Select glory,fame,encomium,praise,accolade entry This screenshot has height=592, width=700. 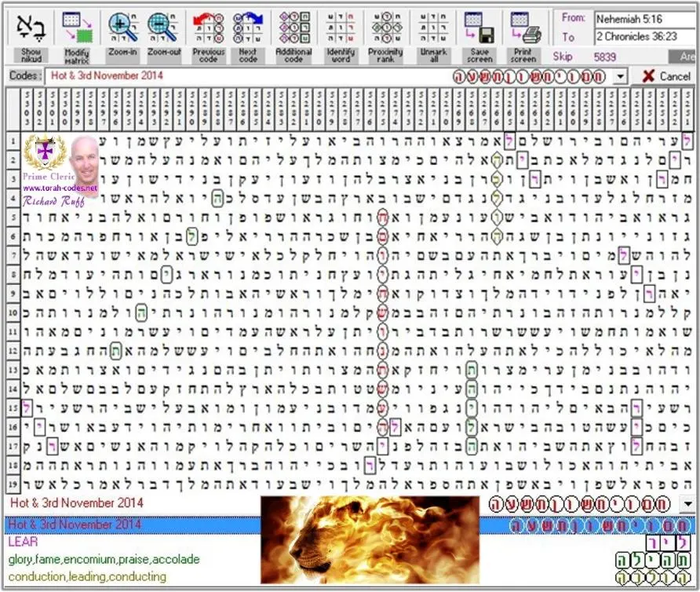[x=104, y=559]
